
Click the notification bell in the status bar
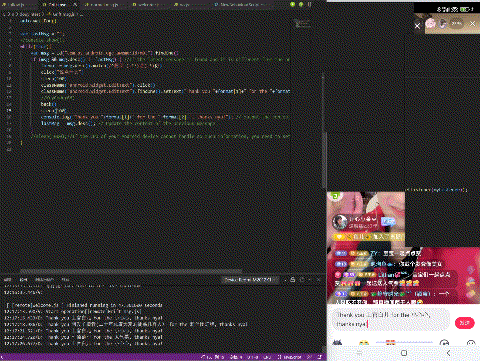coord(319,357)
